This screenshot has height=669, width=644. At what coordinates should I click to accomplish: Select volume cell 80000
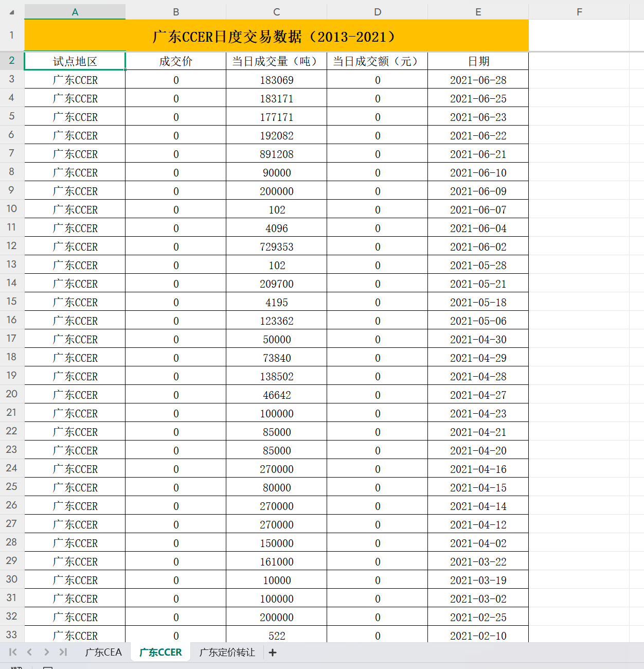277,487
